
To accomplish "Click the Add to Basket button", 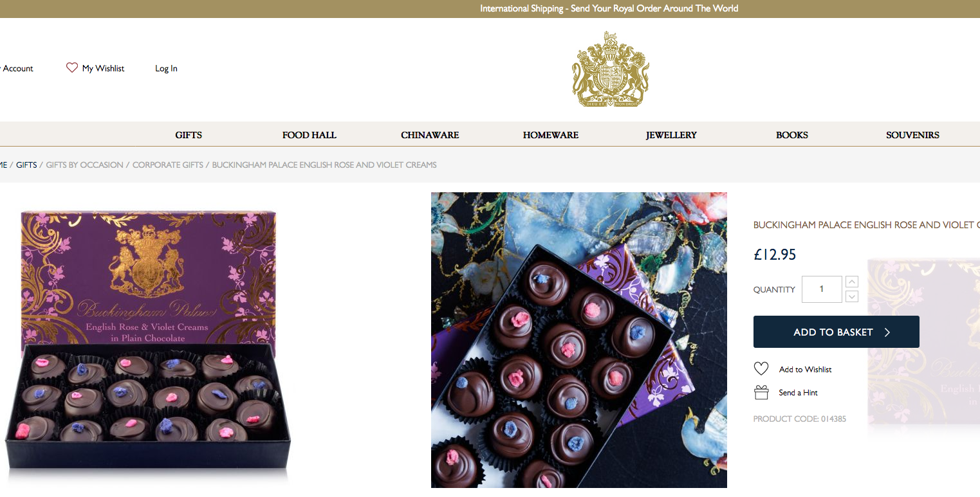I will [837, 332].
